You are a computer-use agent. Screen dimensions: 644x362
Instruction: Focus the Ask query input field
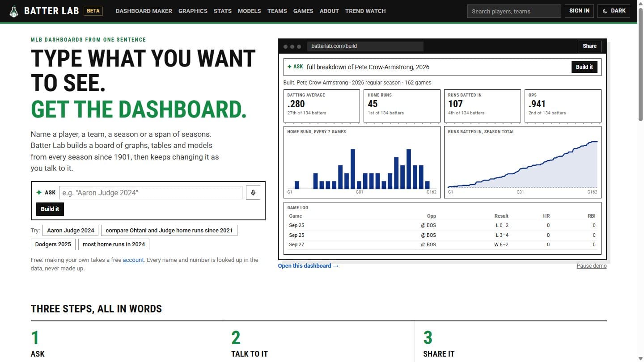click(x=151, y=193)
